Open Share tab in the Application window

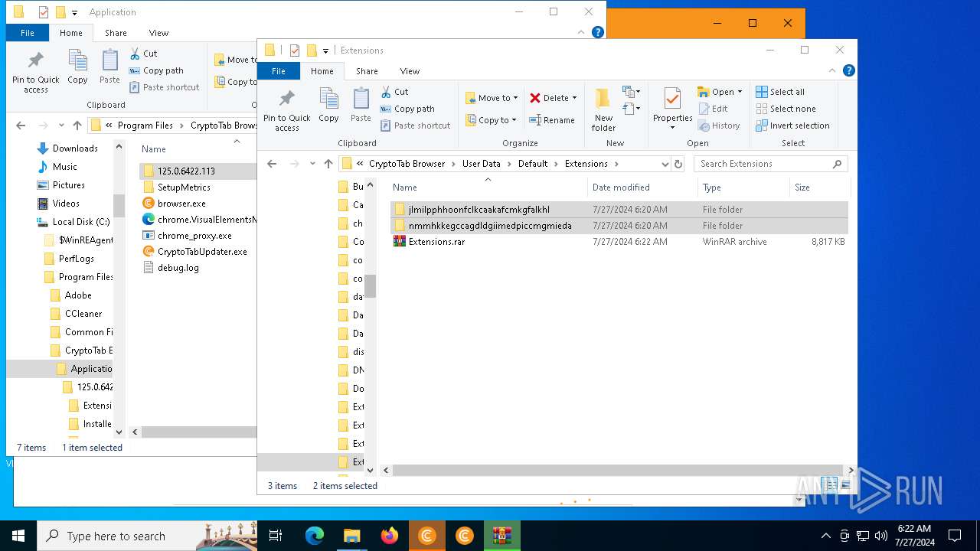pyautogui.click(x=116, y=33)
